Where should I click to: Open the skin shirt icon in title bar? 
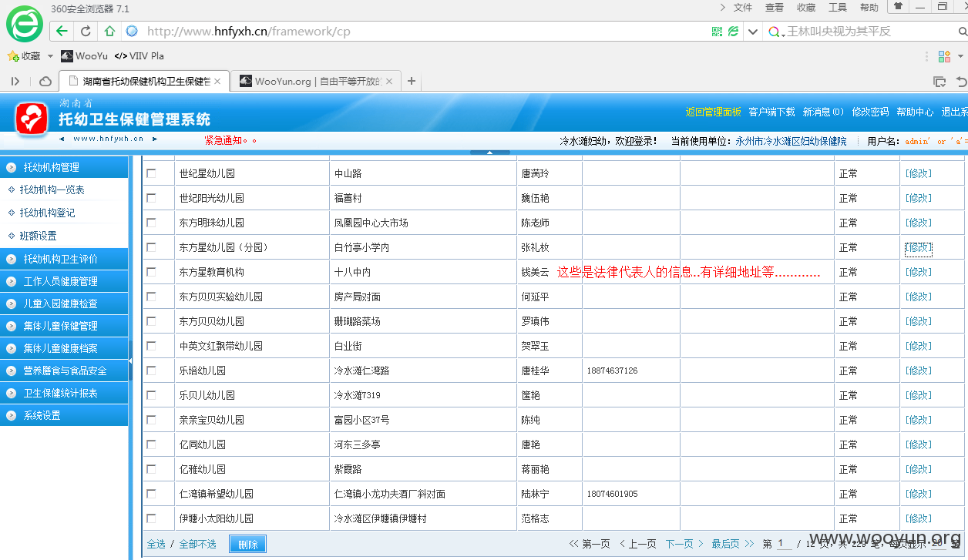click(x=898, y=6)
